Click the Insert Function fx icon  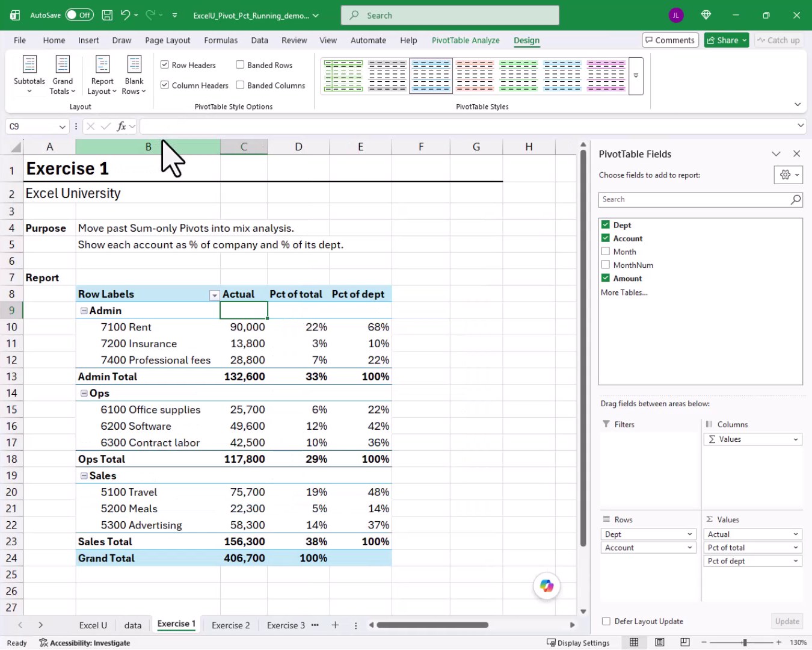(121, 126)
